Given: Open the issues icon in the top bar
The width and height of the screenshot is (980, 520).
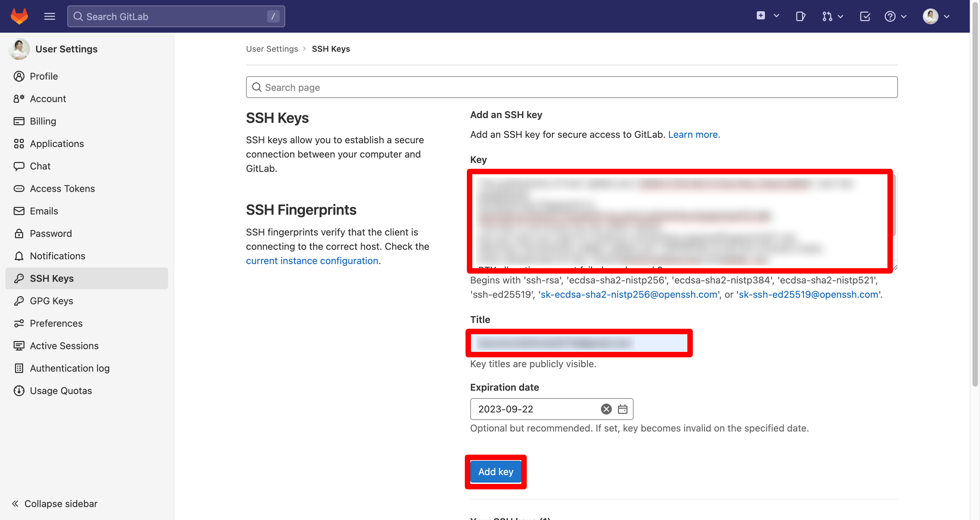Looking at the screenshot, I should point(800,16).
